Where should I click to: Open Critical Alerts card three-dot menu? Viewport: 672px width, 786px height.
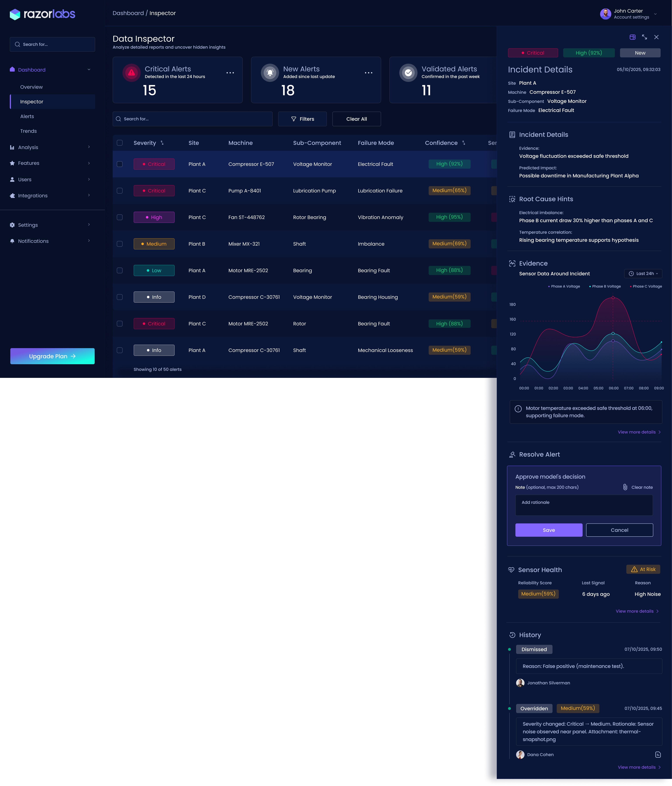[x=230, y=73]
